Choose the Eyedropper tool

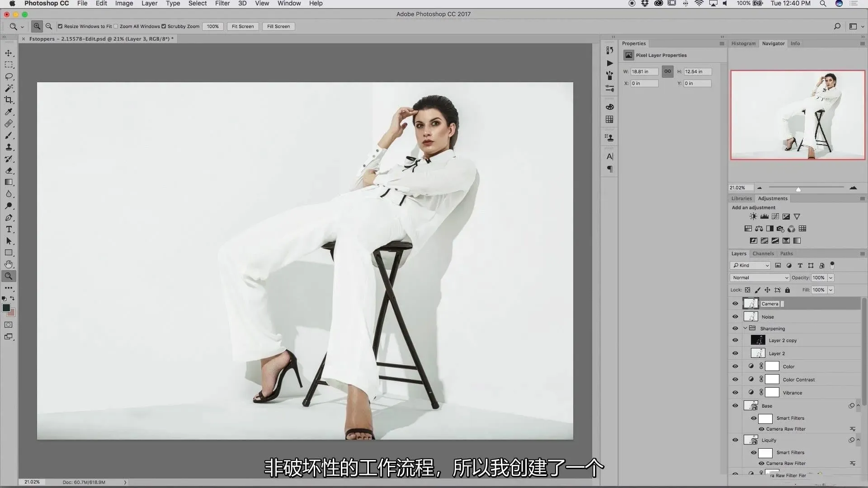click(9, 112)
